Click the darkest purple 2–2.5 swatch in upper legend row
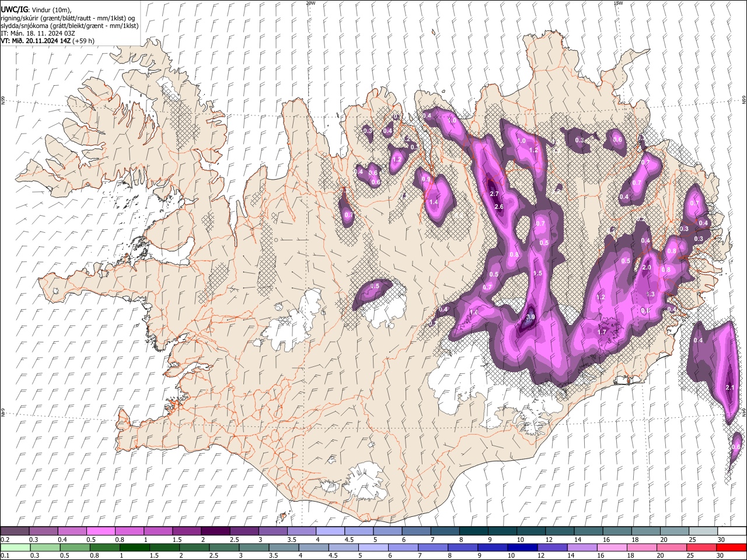 click(x=215, y=531)
